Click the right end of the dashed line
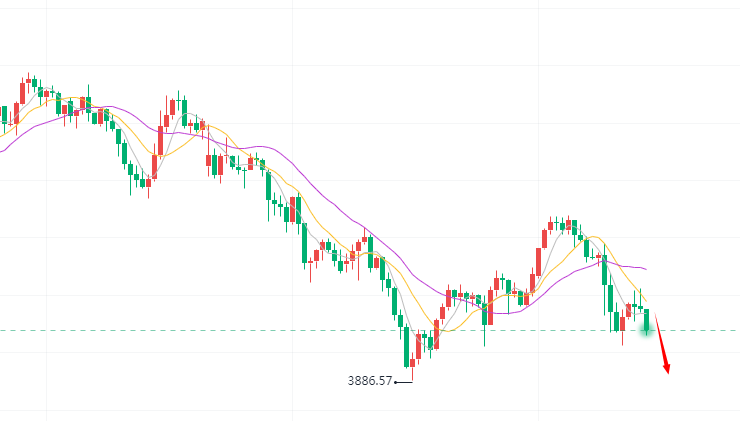 (735, 330)
